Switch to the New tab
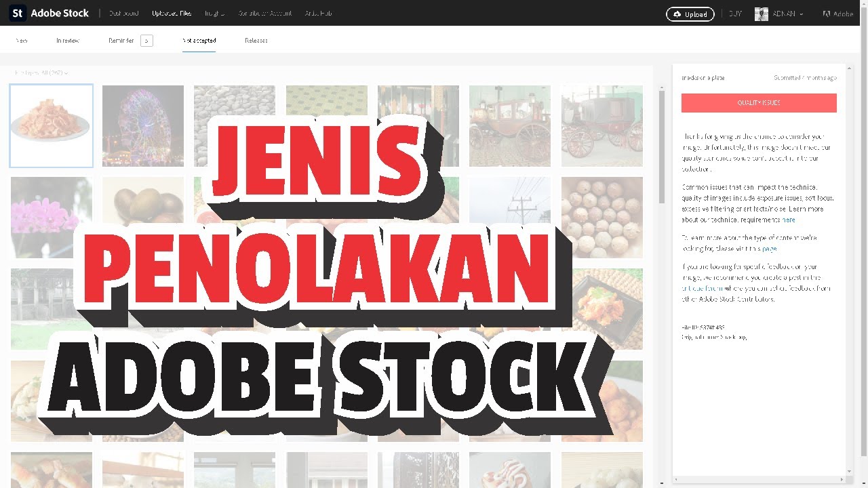Viewport: 868px width, 488px height. point(22,41)
